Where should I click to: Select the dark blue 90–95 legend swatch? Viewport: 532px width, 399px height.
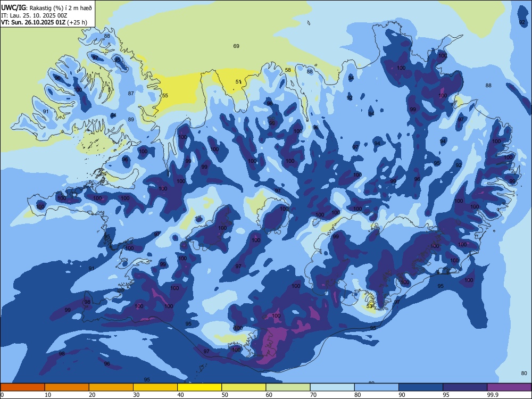[x=421, y=387]
